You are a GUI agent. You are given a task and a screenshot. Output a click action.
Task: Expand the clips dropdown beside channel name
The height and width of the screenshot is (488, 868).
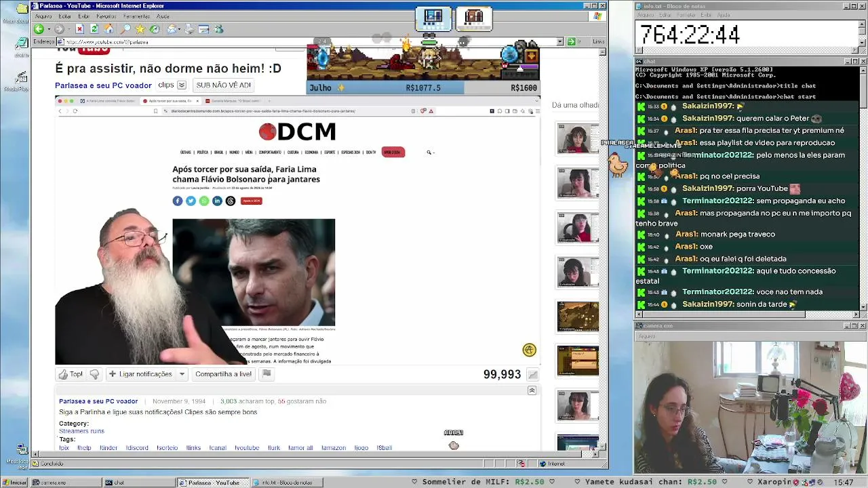(x=181, y=85)
